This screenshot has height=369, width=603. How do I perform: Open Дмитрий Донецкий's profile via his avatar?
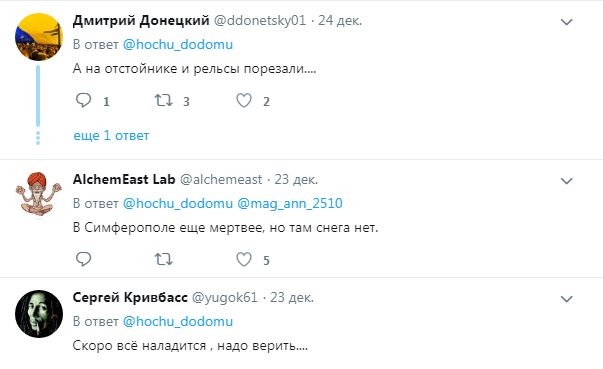[x=39, y=37]
